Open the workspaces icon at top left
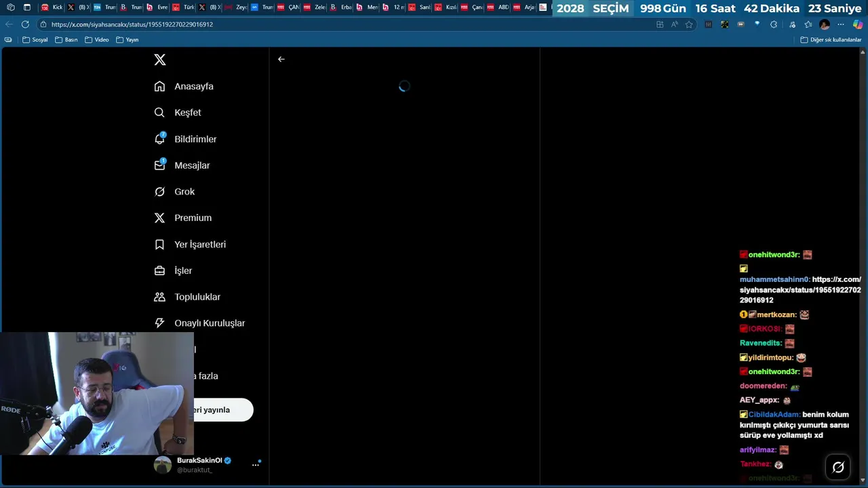 click(x=10, y=7)
